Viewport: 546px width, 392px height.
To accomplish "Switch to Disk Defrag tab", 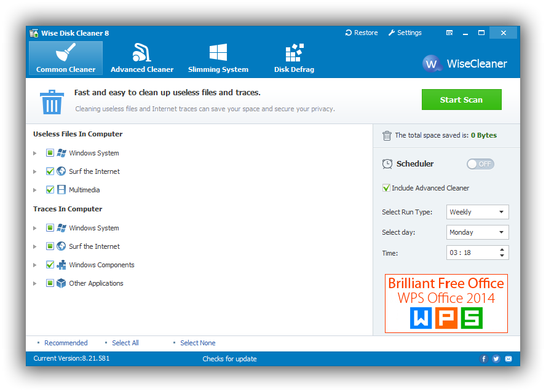I will coord(295,58).
